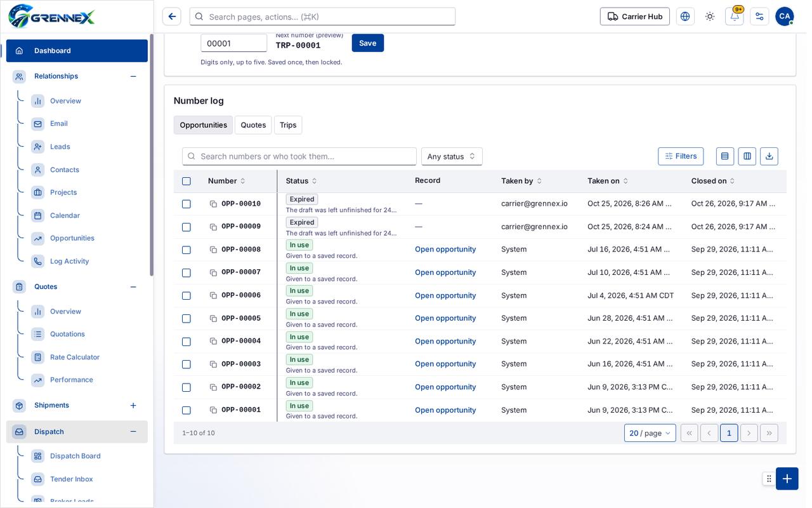
Task: Switch to the Quotes tab
Action: [x=253, y=125]
